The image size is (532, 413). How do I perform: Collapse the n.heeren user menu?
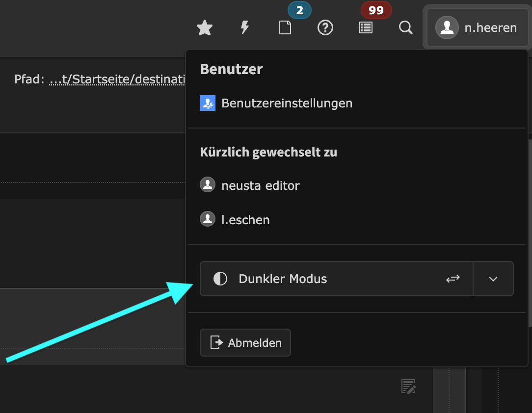coord(476,28)
